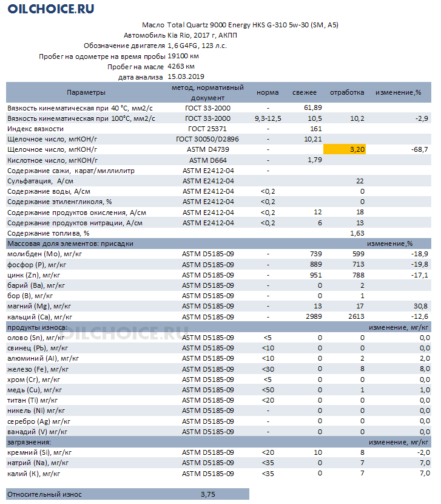Select phosphorus used value '713'
The image size is (441, 504).
point(358,264)
